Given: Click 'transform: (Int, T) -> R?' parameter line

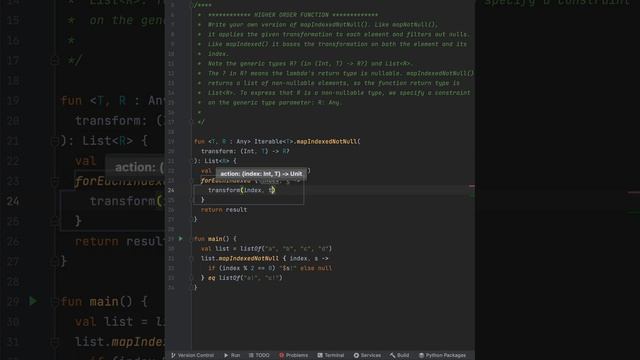Looking at the screenshot, I should 245,151.
